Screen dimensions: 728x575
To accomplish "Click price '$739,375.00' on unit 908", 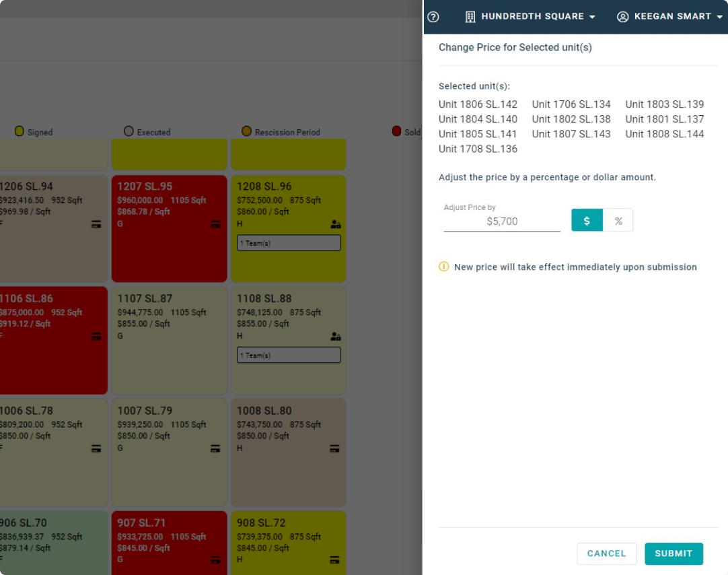I will pos(260,537).
